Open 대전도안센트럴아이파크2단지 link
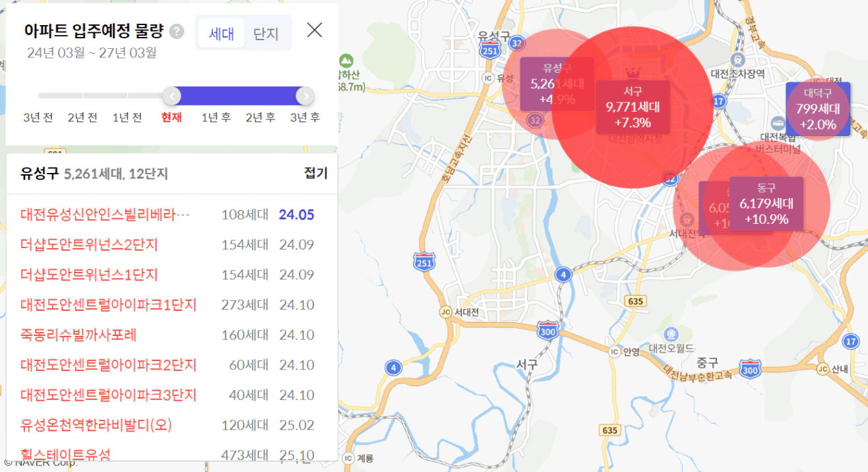Screen dimensions: 868x472 tap(109, 365)
